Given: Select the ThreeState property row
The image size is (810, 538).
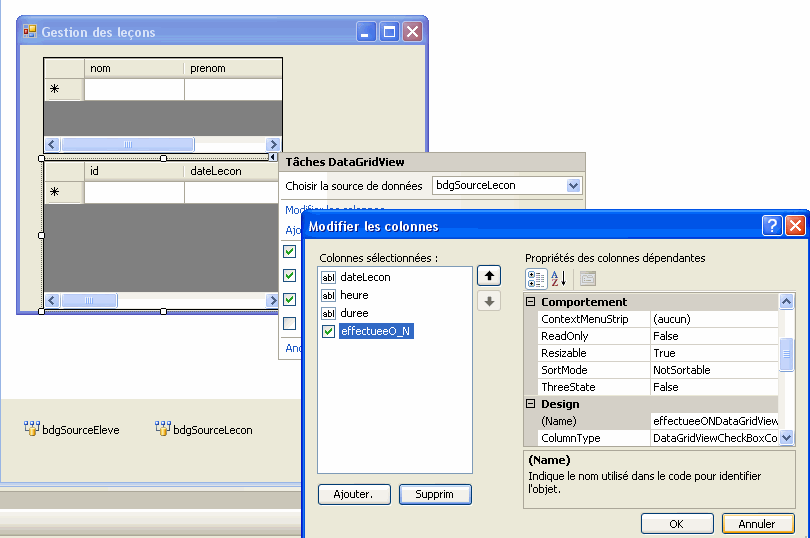Looking at the screenshot, I should [658, 388].
